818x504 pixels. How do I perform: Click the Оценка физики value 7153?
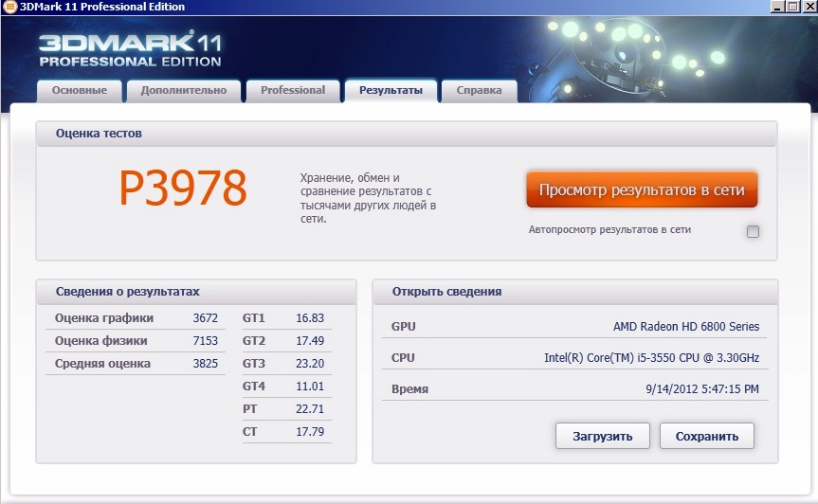coord(206,341)
